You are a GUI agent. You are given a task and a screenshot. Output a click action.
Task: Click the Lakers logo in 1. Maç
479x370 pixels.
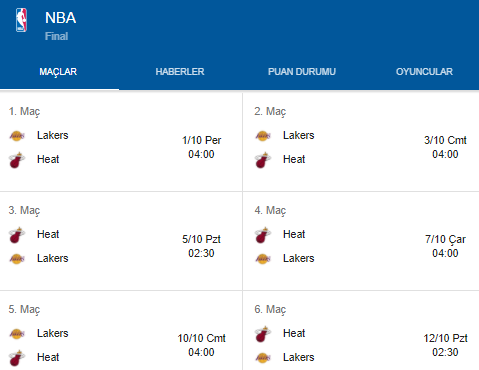[17, 136]
